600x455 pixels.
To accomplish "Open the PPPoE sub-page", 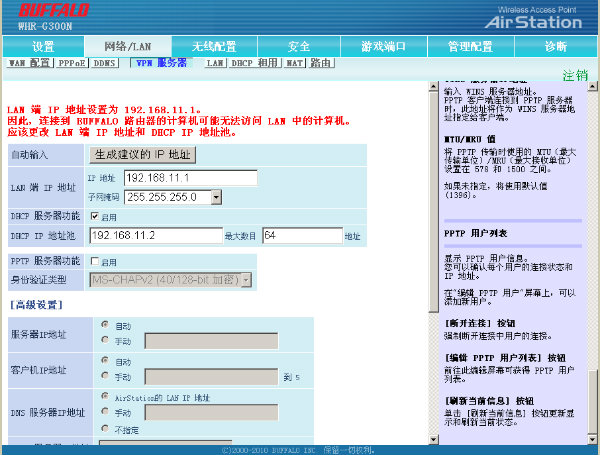I will (72, 63).
